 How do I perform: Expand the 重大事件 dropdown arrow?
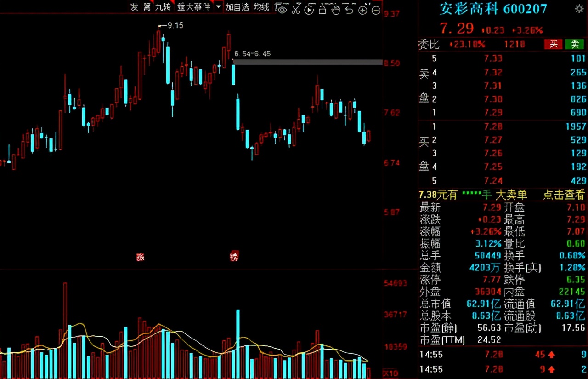tap(218, 7)
